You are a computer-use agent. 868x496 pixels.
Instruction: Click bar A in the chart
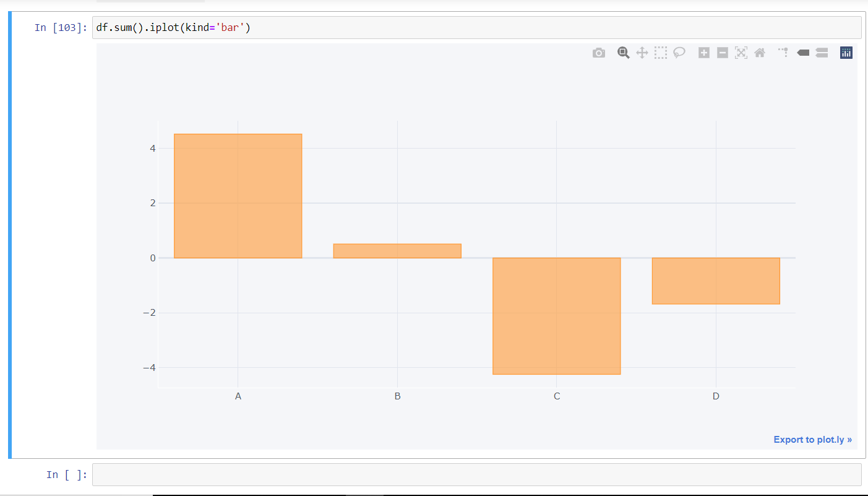[238, 196]
